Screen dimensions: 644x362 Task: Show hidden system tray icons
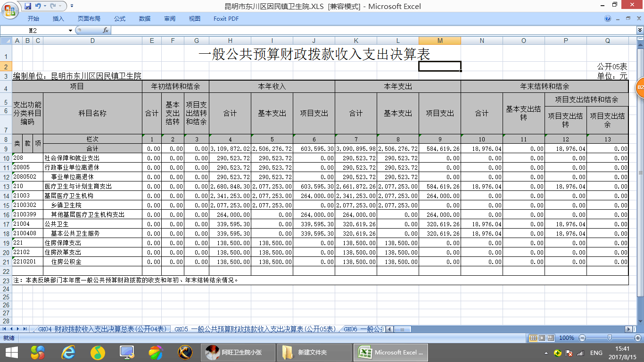tap(546, 353)
